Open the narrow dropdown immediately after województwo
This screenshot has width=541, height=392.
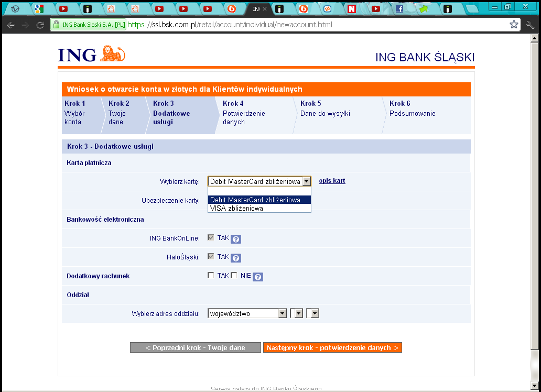(296, 313)
